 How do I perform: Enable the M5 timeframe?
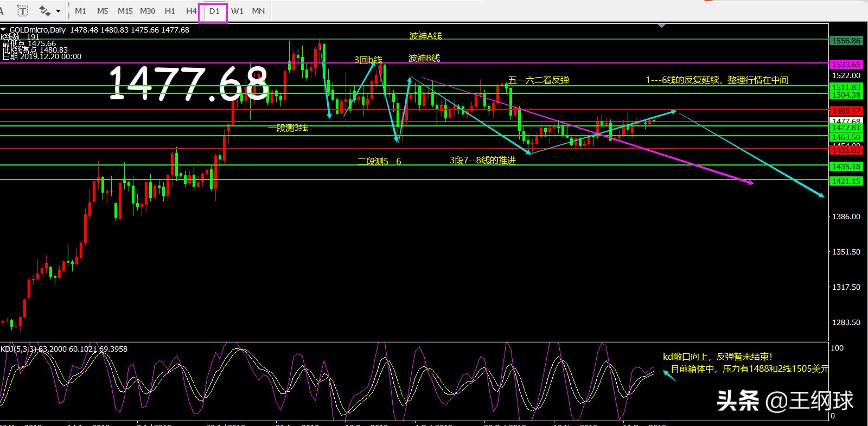pos(103,11)
